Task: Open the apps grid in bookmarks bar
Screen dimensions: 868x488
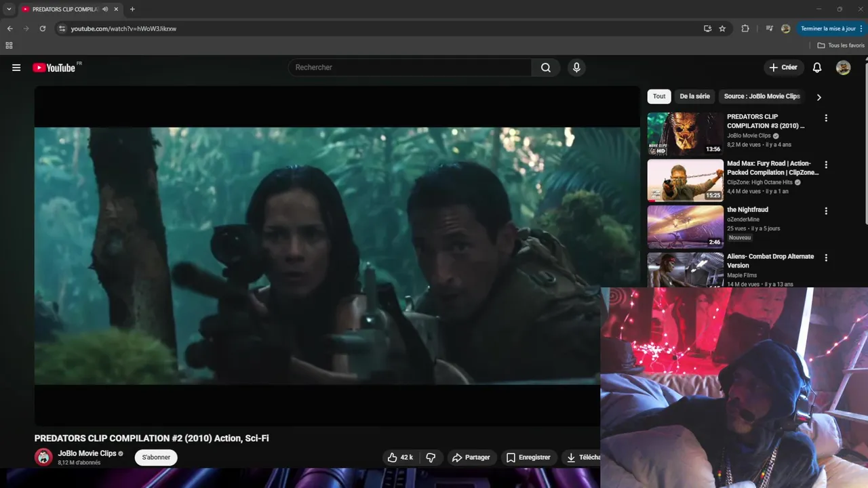Action: tap(9, 45)
